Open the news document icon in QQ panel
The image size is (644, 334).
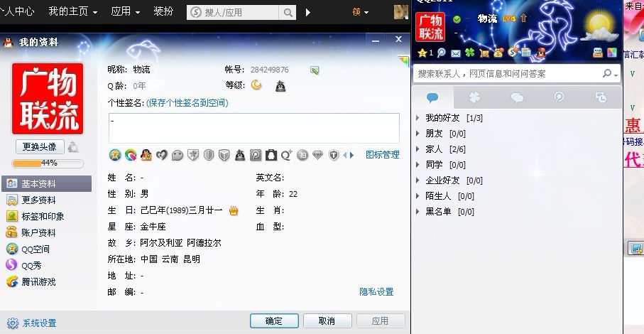(x=526, y=53)
